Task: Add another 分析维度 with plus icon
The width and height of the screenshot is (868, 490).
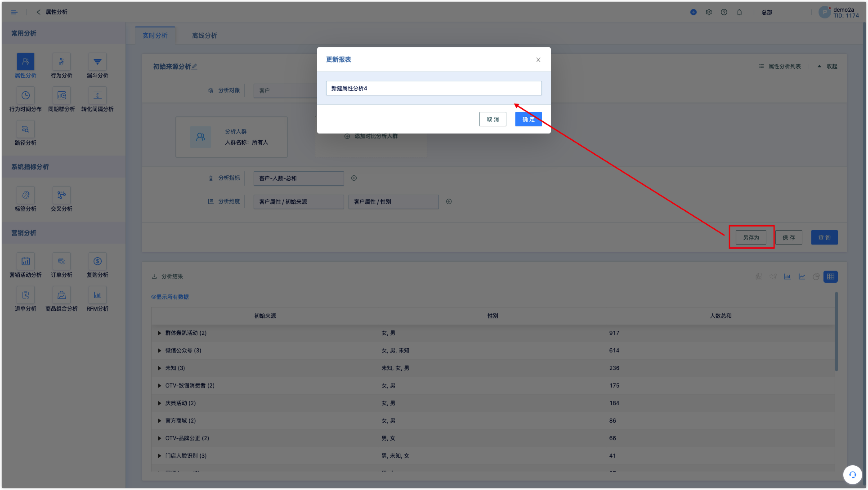Action: 448,201
